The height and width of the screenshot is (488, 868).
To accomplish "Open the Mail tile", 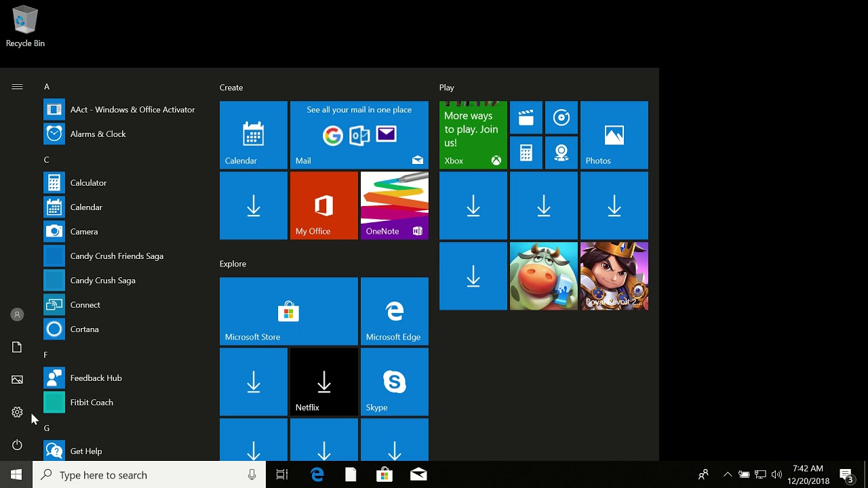I will coord(359,135).
